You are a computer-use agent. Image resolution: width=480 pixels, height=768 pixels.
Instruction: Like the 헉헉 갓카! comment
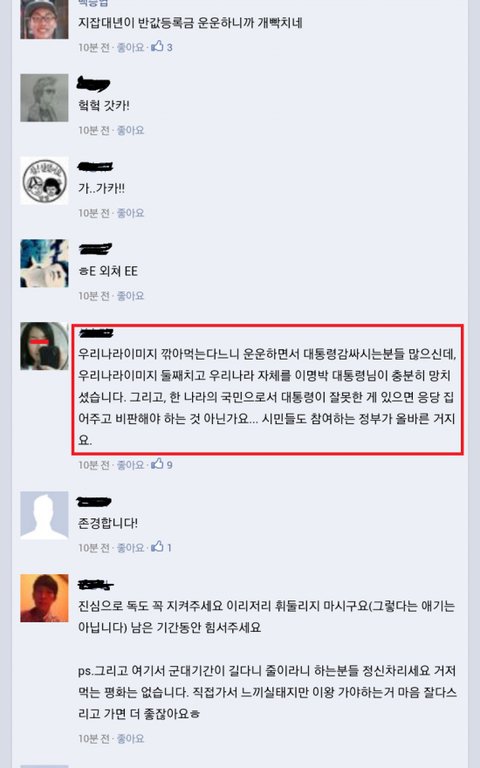point(130,130)
